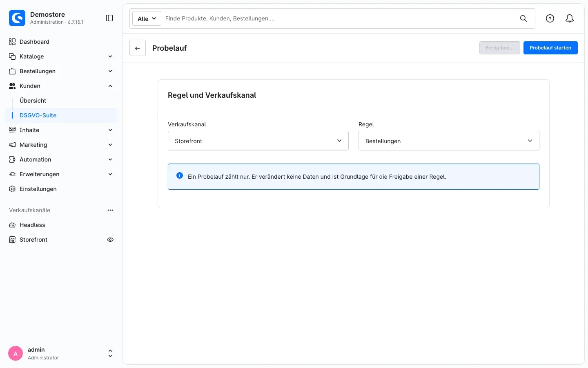Open the Dashboard menu item

pos(61,42)
